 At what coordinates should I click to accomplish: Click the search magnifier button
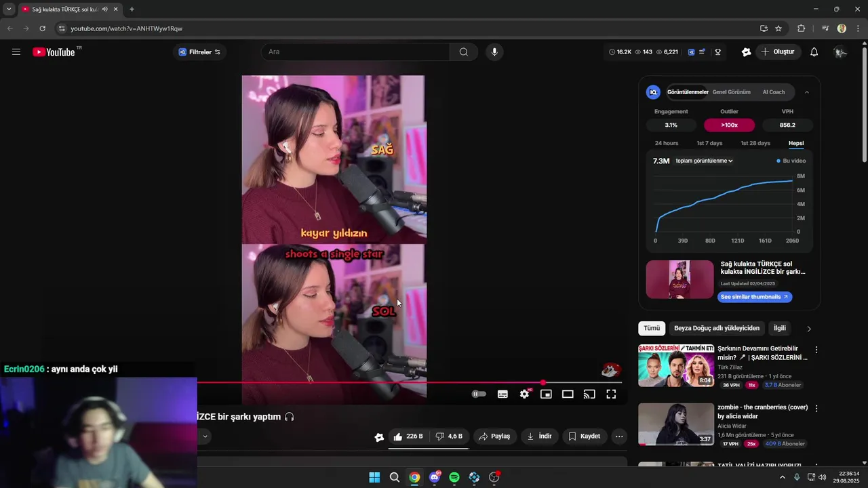coord(464,52)
